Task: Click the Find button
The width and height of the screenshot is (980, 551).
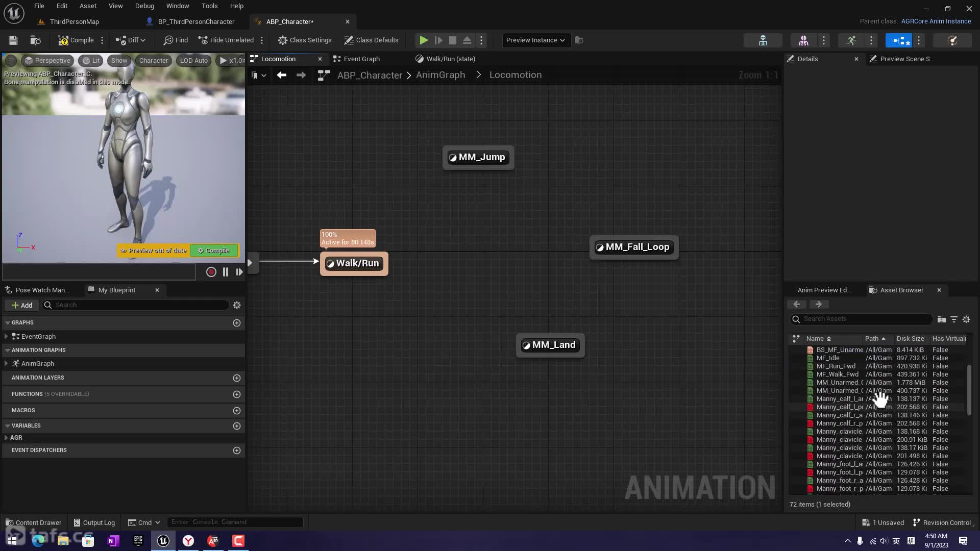Action: (176, 40)
